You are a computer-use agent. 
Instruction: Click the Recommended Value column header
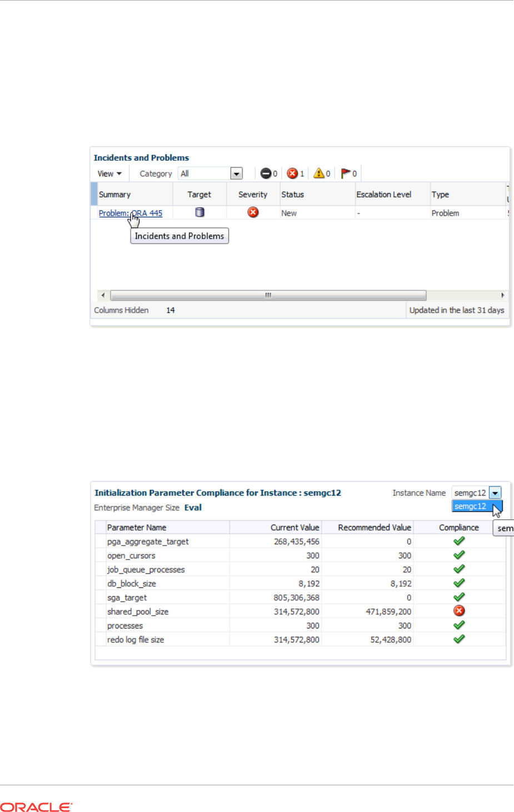click(x=367, y=527)
